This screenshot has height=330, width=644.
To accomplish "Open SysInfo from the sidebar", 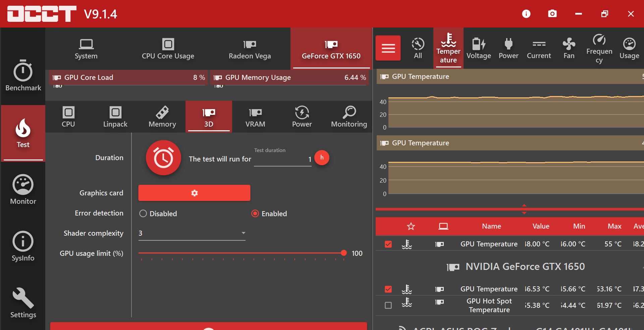I will pos(23,246).
